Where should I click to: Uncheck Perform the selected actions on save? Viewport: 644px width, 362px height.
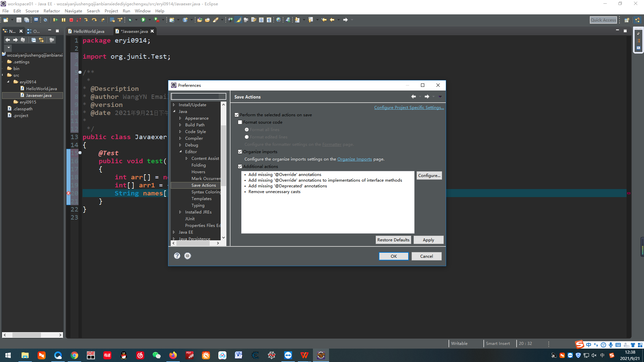click(237, 115)
